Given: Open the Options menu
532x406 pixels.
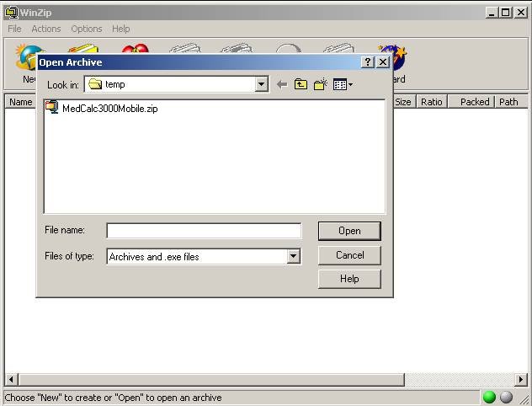Looking at the screenshot, I should point(86,29).
